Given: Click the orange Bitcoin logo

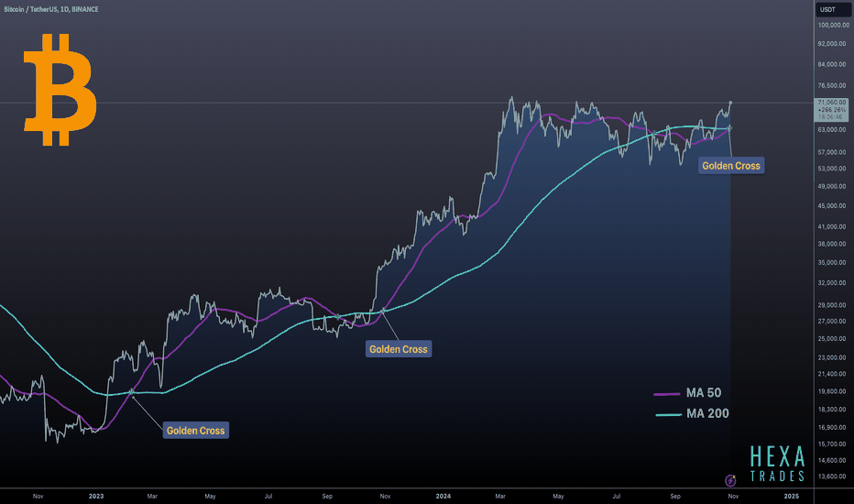Looking at the screenshot, I should click(x=60, y=90).
